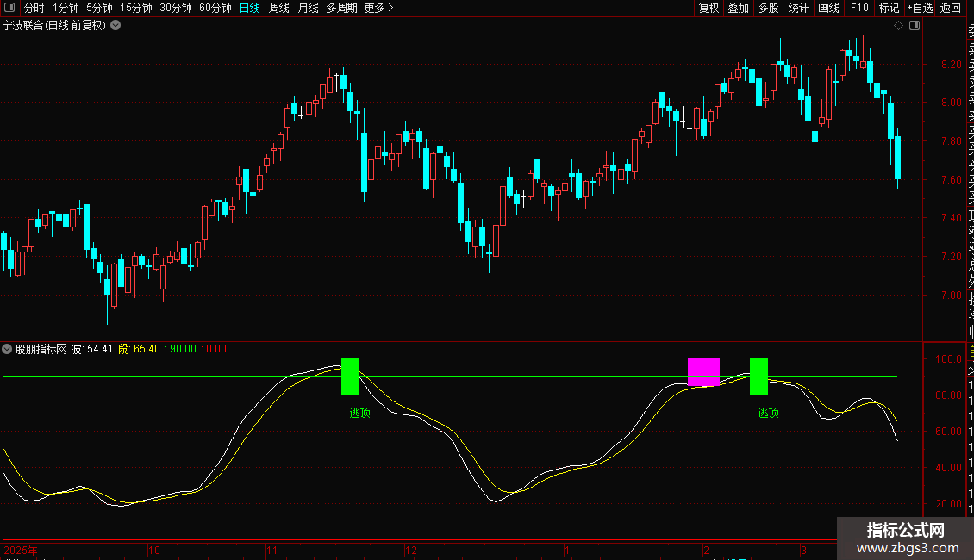Click the 7.00 price axis label

click(951, 296)
